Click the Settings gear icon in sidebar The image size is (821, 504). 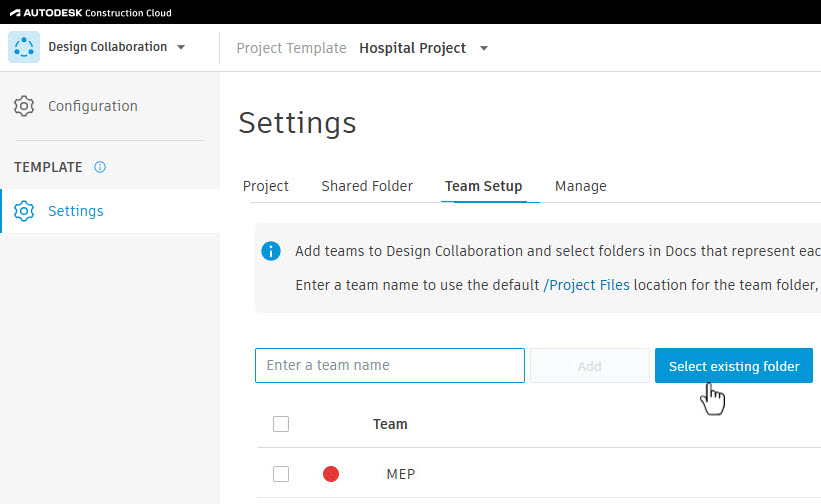(x=24, y=211)
